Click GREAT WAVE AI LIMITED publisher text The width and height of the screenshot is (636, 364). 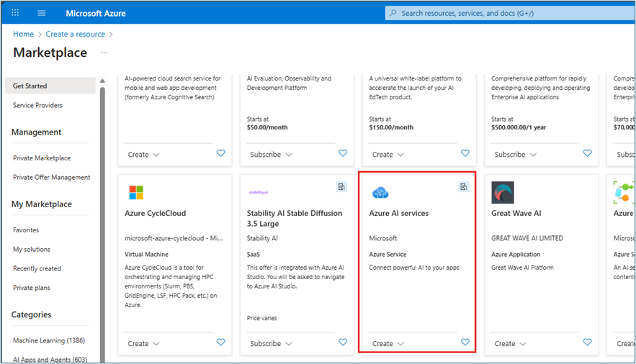coord(527,238)
